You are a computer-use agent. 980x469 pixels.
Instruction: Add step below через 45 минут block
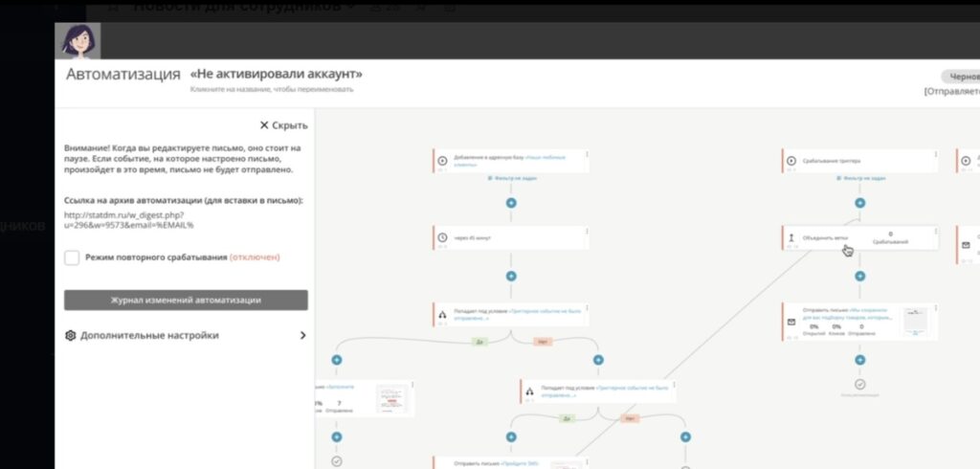point(511,277)
